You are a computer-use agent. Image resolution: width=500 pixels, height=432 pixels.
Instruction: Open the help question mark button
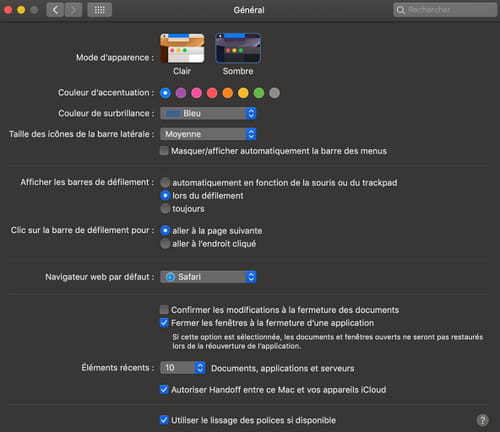tap(482, 420)
